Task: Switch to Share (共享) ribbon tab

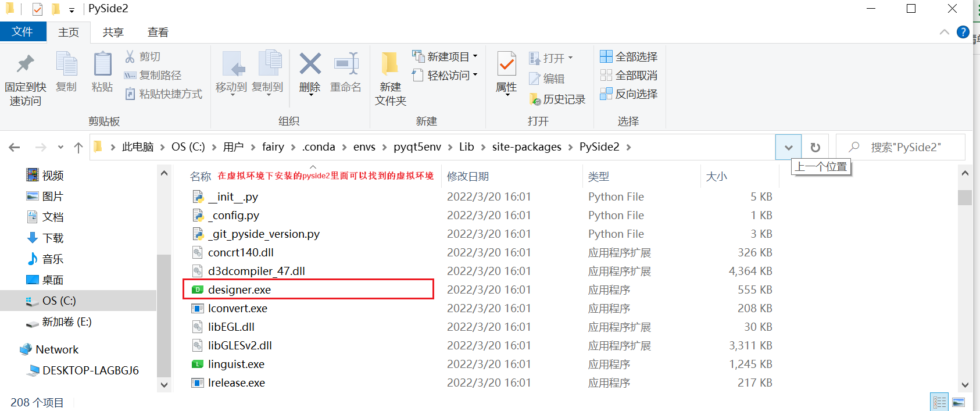Action: pyautogui.click(x=113, y=33)
